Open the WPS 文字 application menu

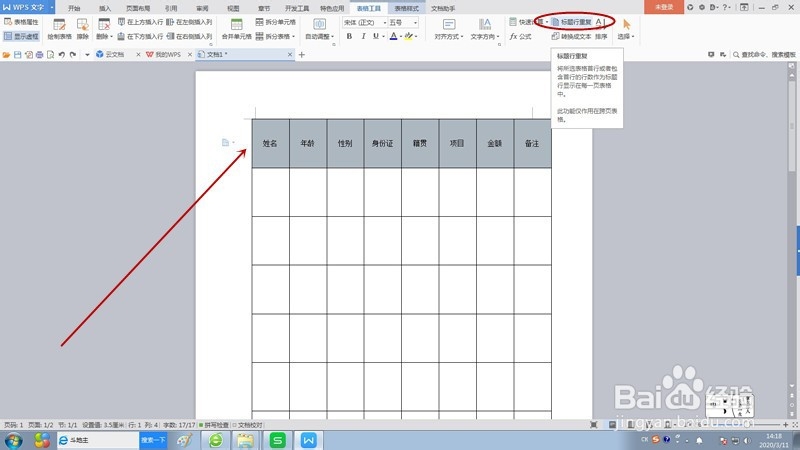pyautogui.click(x=28, y=7)
